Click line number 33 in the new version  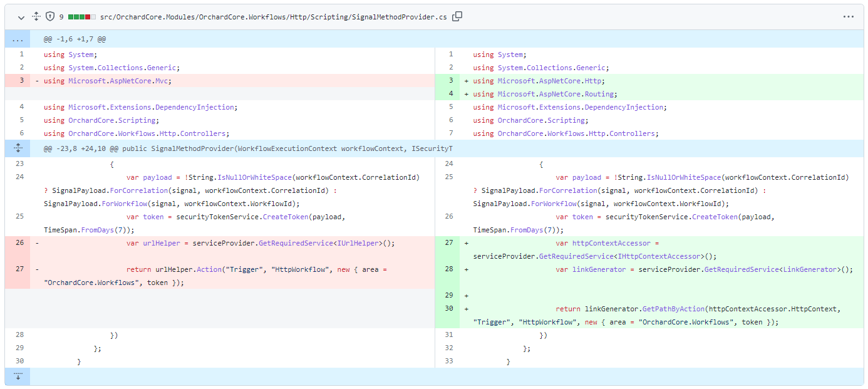(x=447, y=361)
